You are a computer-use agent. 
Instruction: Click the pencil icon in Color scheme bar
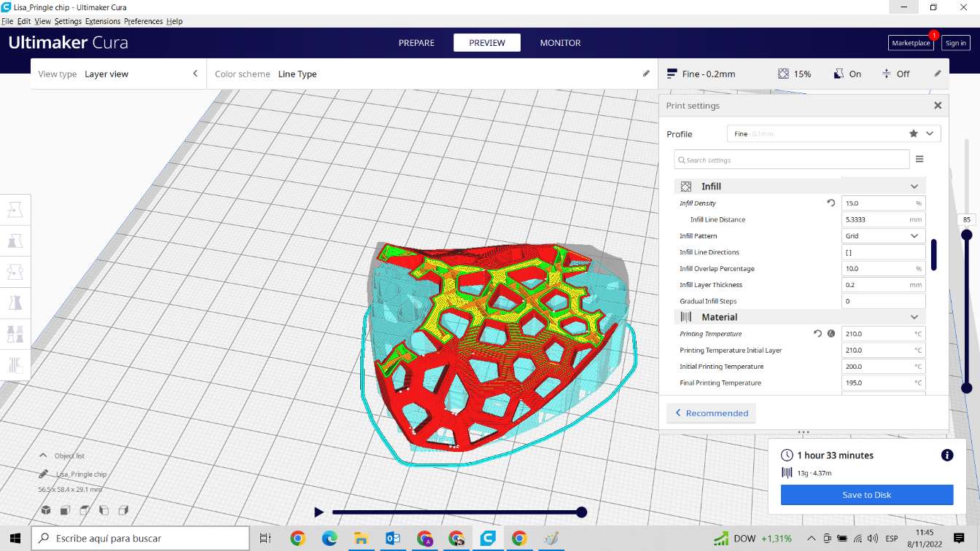tap(645, 74)
